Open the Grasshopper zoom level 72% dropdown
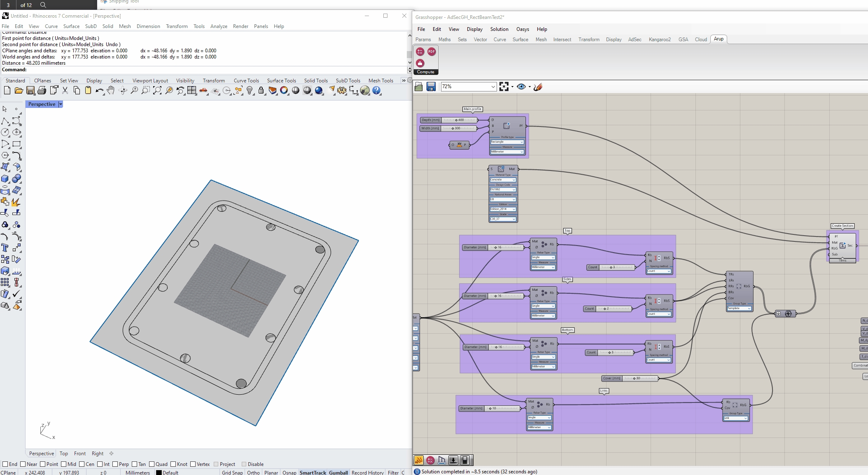The width and height of the screenshot is (868, 475). click(493, 87)
